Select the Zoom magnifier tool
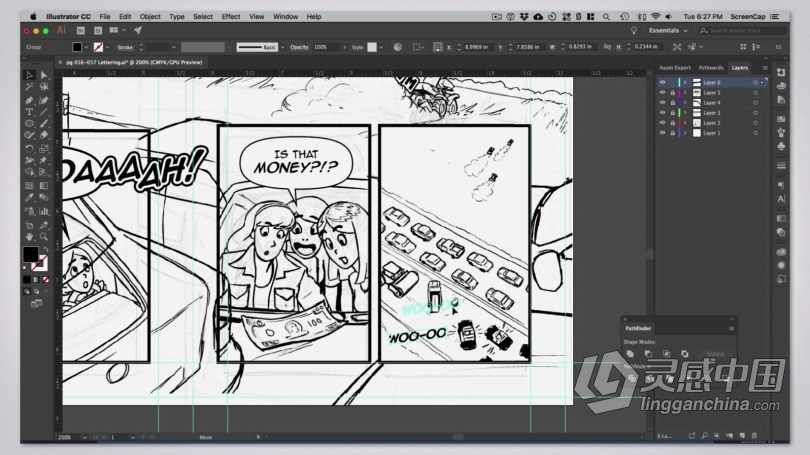 click(x=44, y=237)
